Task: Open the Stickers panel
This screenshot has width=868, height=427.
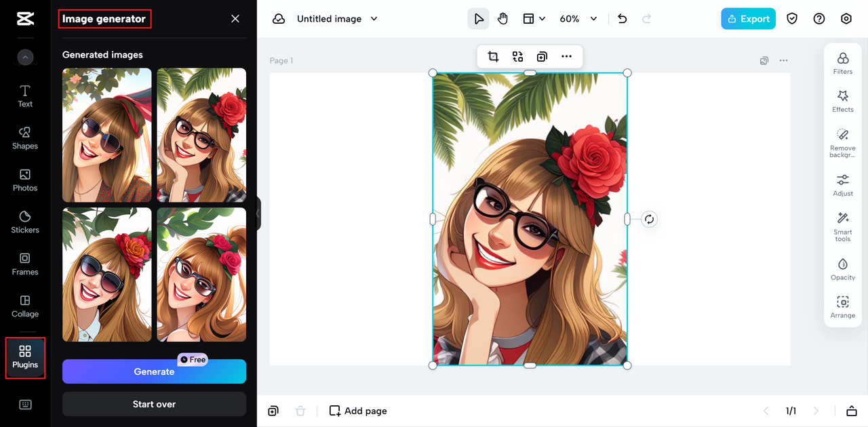Action: tap(25, 222)
